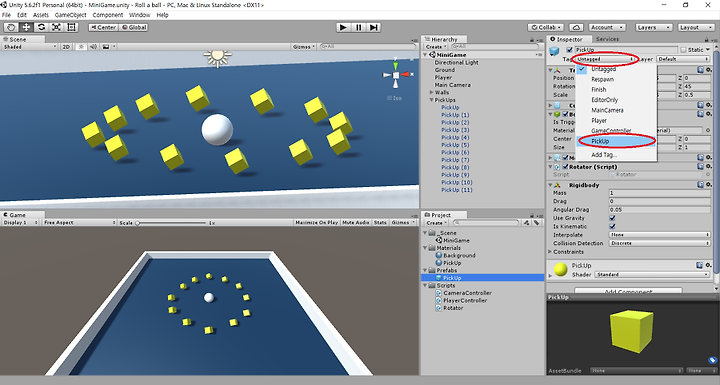Open the Assets menu
This screenshot has height=385, width=720.
click(41, 15)
